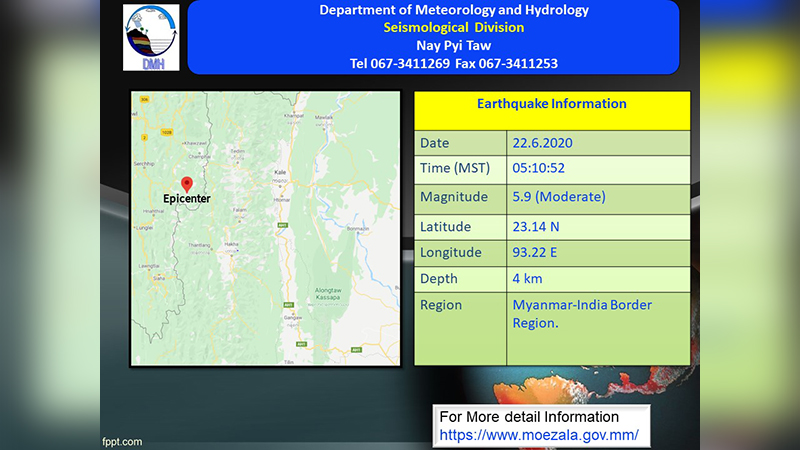Screen dimensions: 800x450
Task: Click the latitude value 23.14 N
Action: (536, 227)
